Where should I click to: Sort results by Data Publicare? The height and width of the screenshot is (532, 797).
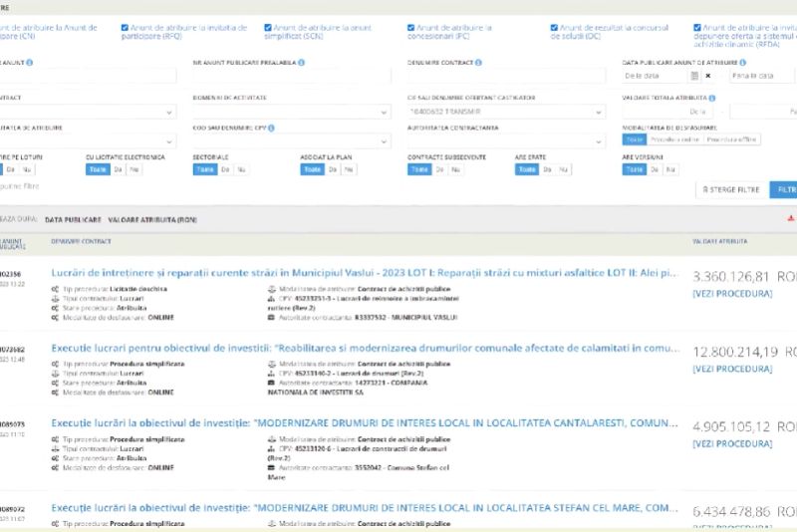pyautogui.click(x=73, y=218)
